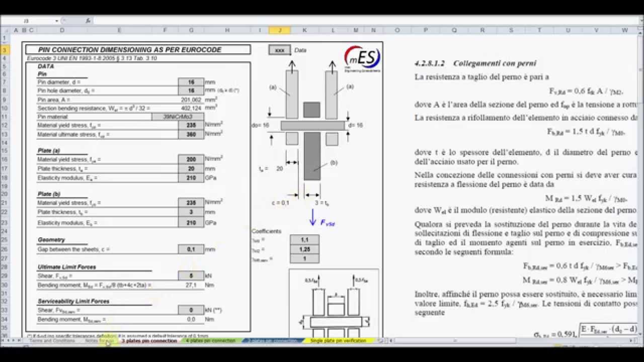Select column W header
This screenshot has width=644, height=362.
(625, 31)
